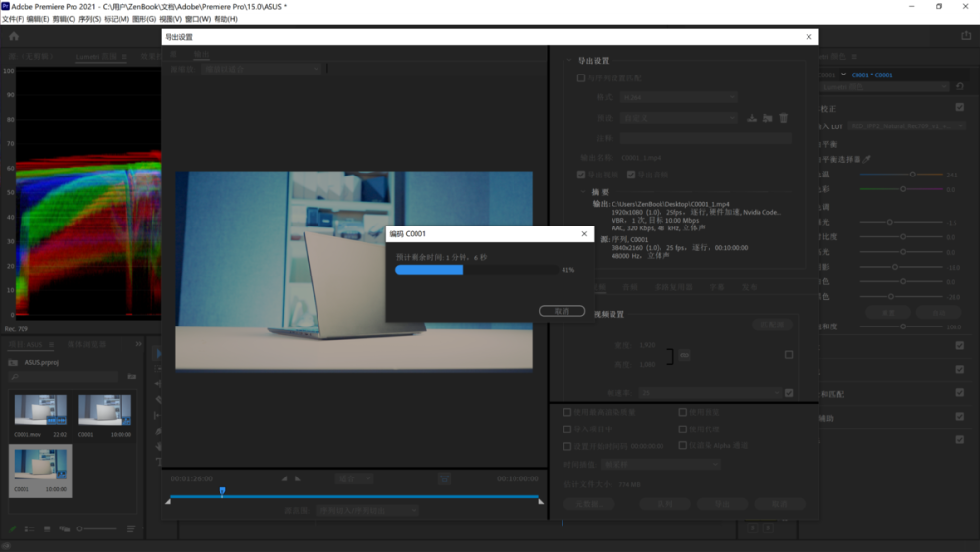This screenshot has width=980, height=552.
Task: Select the Selection tool arrow
Action: [158, 353]
